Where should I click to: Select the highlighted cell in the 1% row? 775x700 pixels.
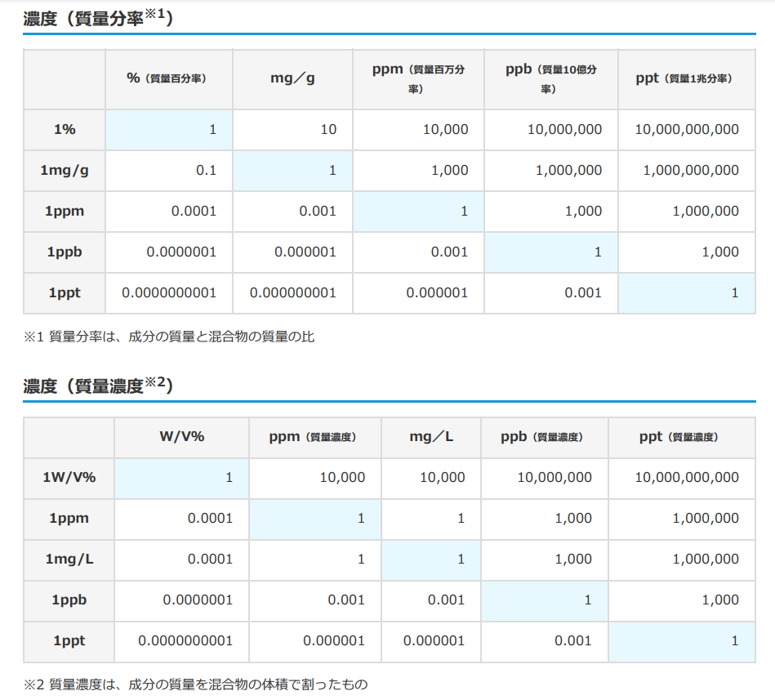(x=168, y=130)
